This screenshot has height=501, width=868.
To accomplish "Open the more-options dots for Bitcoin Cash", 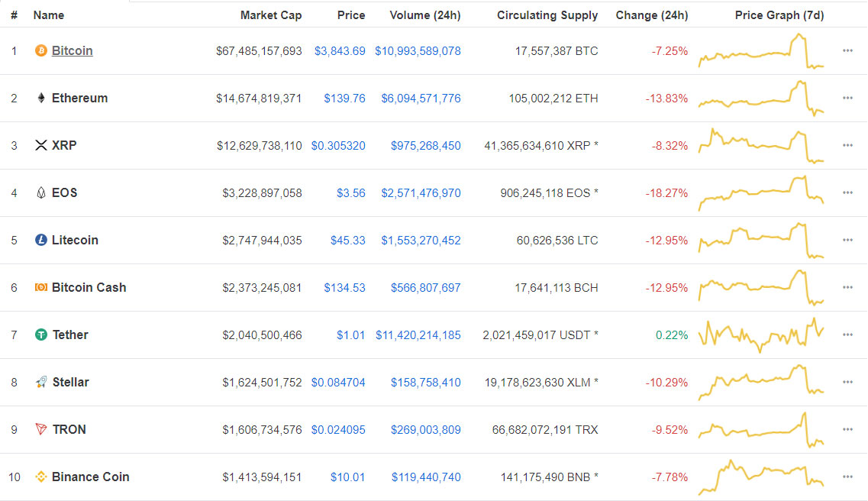I will (x=847, y=287).
